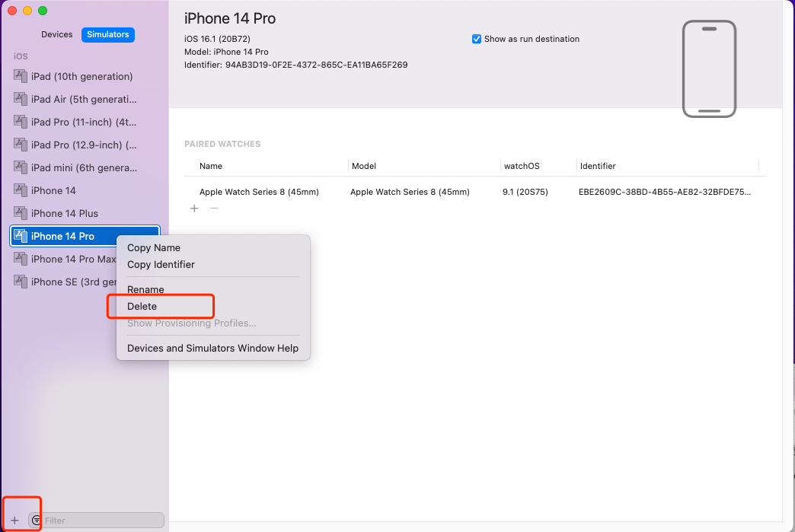795x532 pixels.
Task: Click the add simulator plus button
Action: 14,521
